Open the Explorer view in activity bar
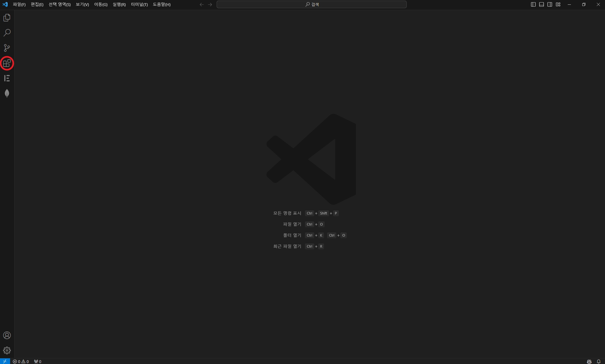This screenshot has width=605, height=364. [x=7, y=18]
